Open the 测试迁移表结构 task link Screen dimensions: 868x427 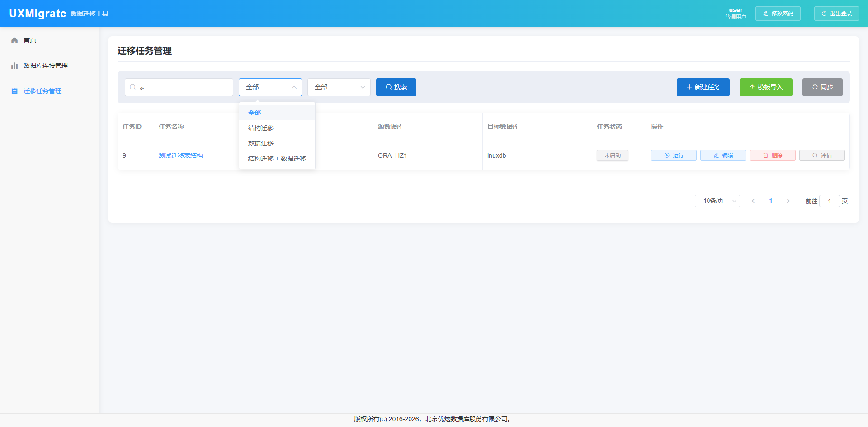click(x=181, y=155)
